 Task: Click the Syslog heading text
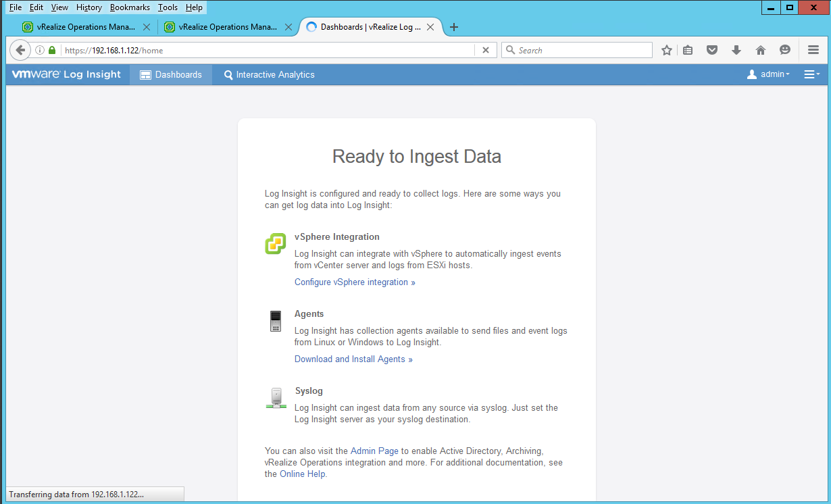(x=309, y=390)
